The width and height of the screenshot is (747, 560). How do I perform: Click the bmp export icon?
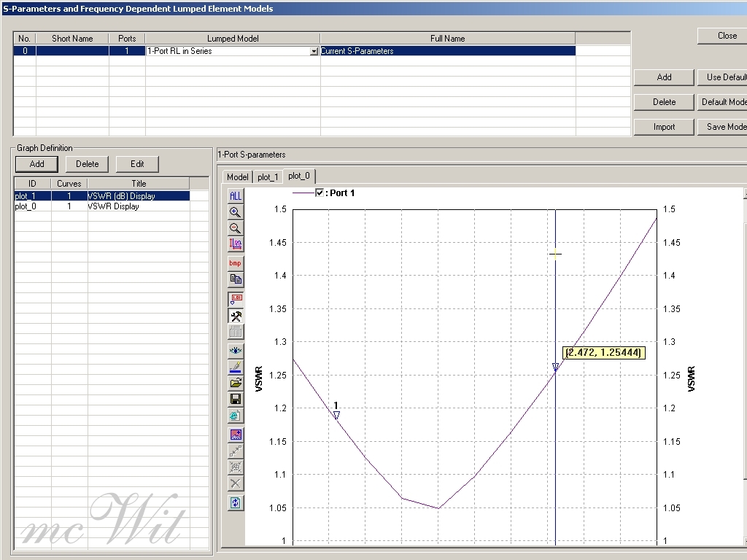(x=236, y=262)
